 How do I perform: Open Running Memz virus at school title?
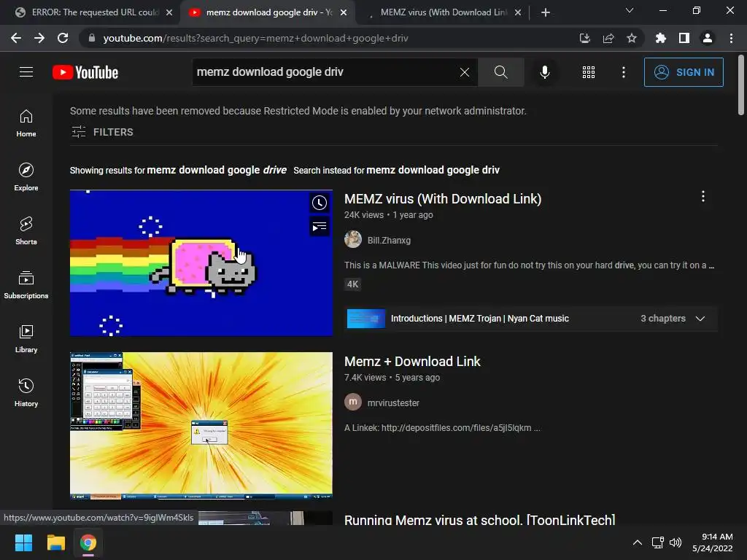click(x=480, y=519)
